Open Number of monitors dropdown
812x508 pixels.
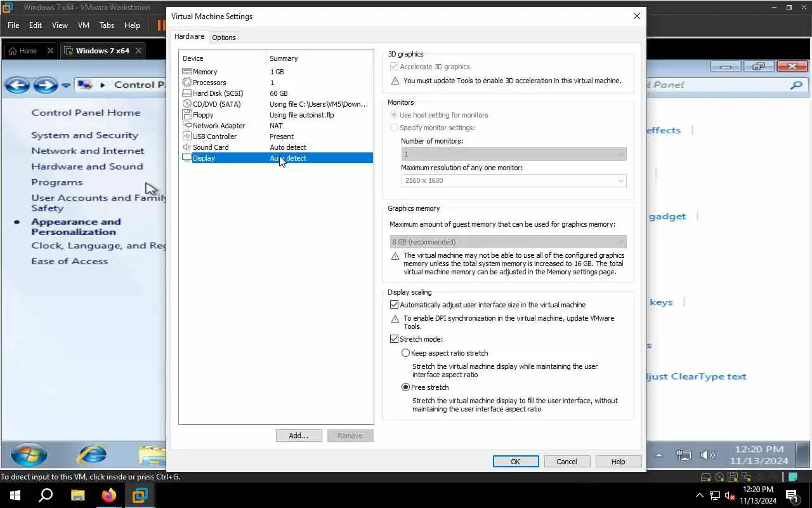(514, 154)
